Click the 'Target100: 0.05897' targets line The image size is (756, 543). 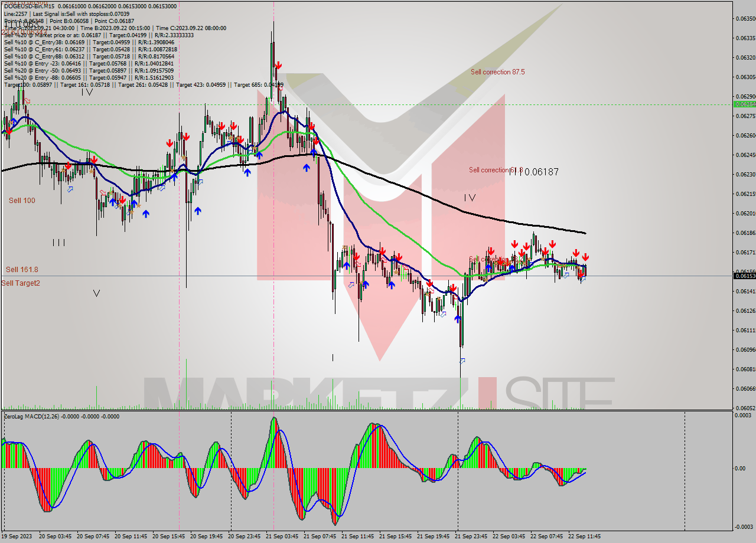coord(144,85)
